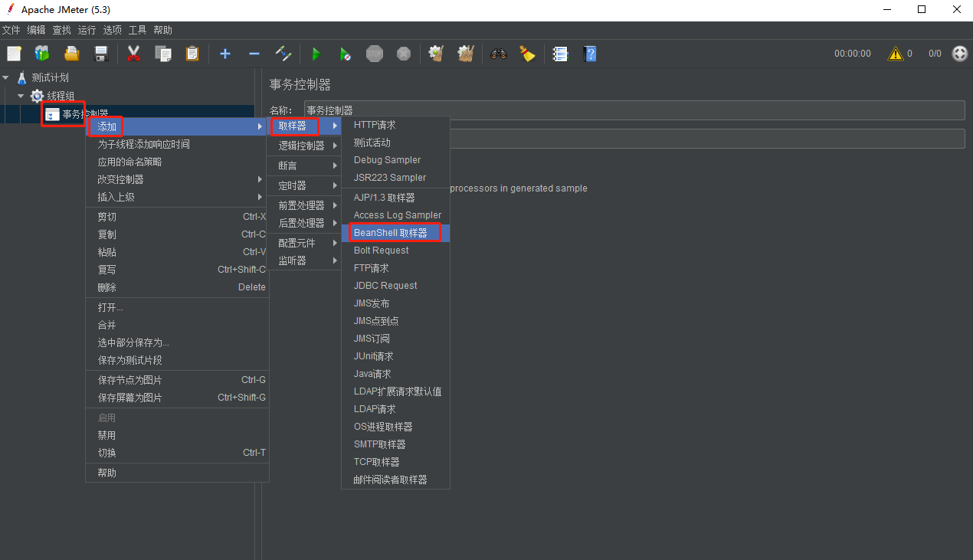Click 剪切 in context menu
This screenshot has width=973, height=560.
(x=177, y=217)
